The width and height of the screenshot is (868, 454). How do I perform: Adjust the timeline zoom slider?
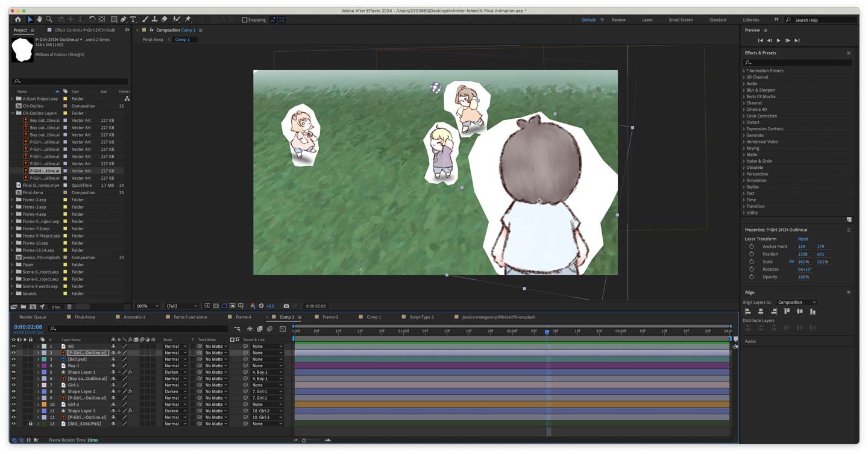[x=304, y=440]
